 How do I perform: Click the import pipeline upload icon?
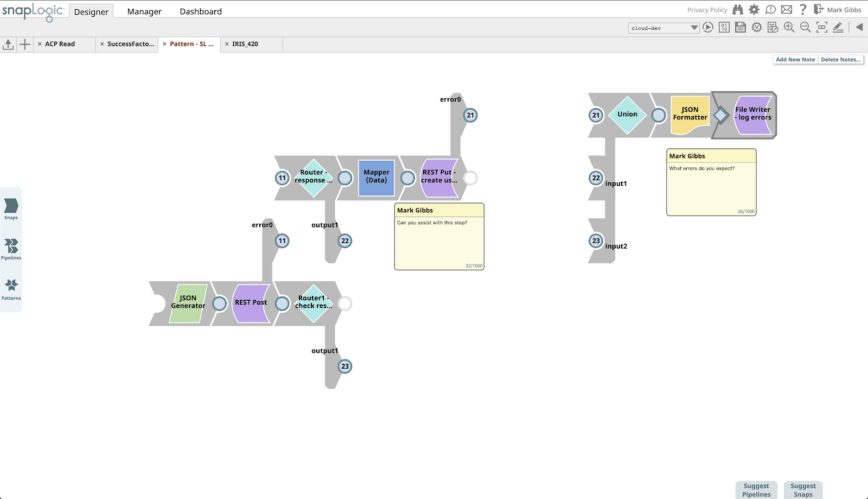click(x=8, y=45)
